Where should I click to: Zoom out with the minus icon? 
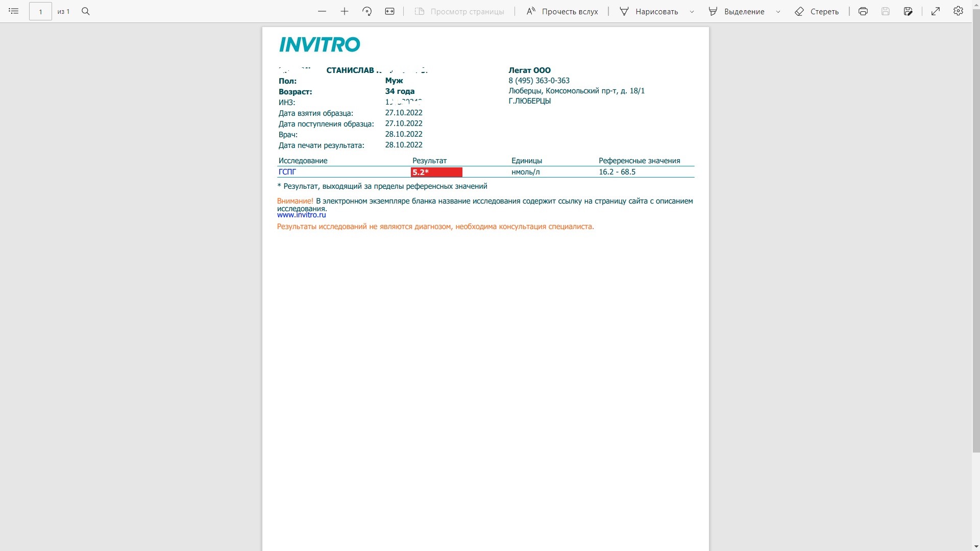point(322,11)
